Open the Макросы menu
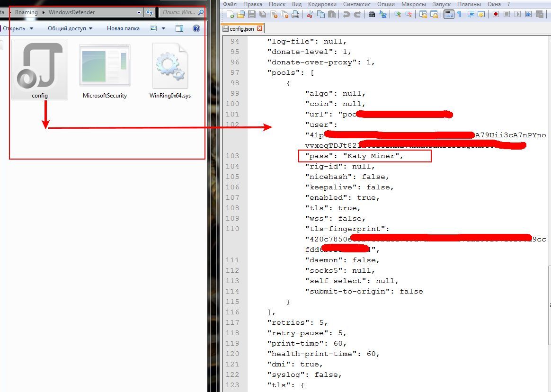The image size is (551, 392). pyautogui.click(x=414, y=4)
